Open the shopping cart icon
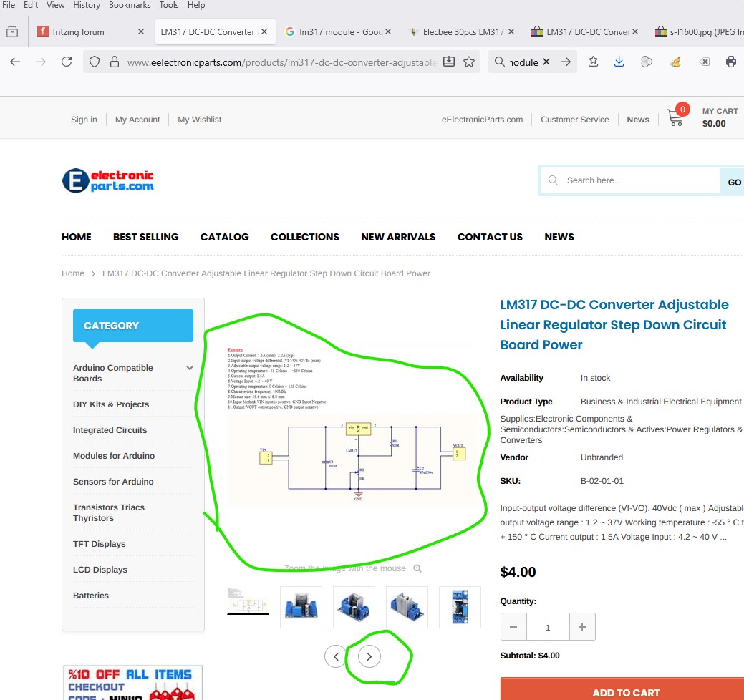The image size is (744, 700). coord(675,117)
